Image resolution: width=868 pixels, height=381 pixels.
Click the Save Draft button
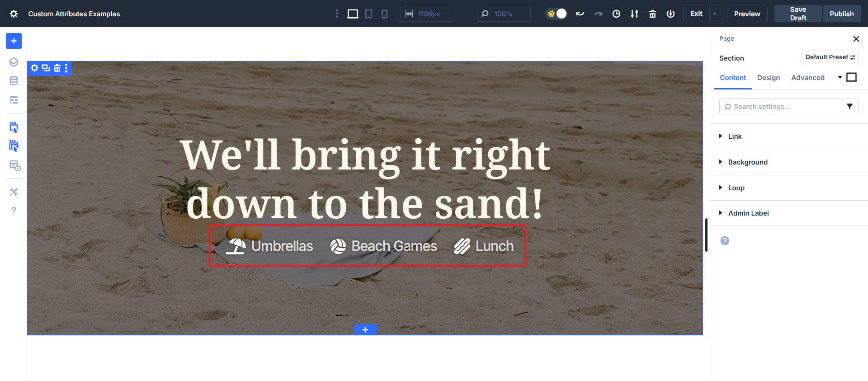click(797, 14)
